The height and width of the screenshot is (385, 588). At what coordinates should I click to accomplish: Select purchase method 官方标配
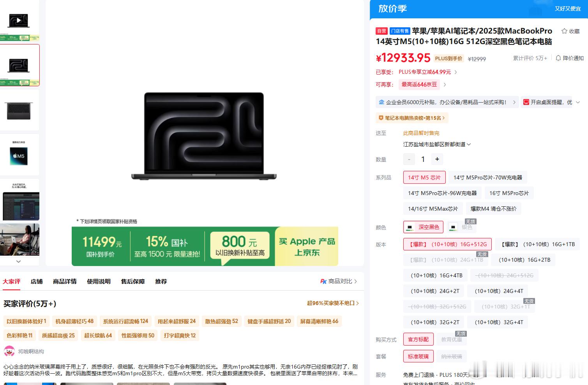tap(418, 339)
